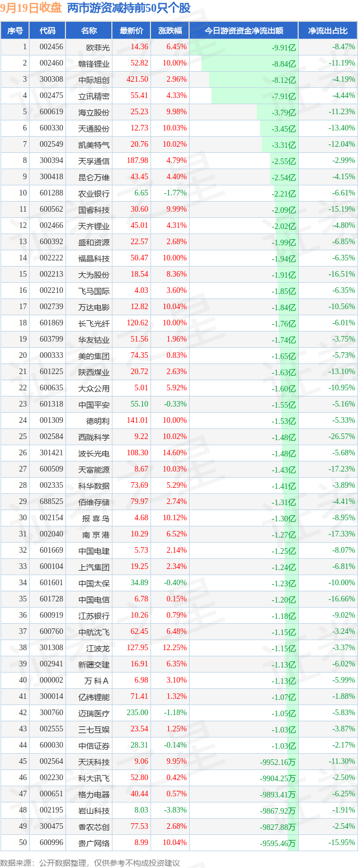This screenshot has height=868, width=358.
Task: Click the price 19.25 of 上汽集团
Action: coord(139,567)
